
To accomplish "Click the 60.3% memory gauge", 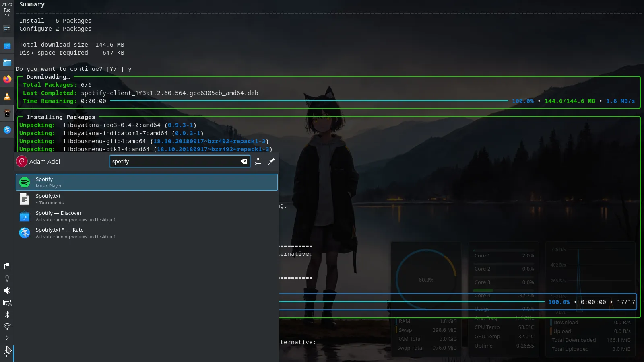I will tap(426, 280).
